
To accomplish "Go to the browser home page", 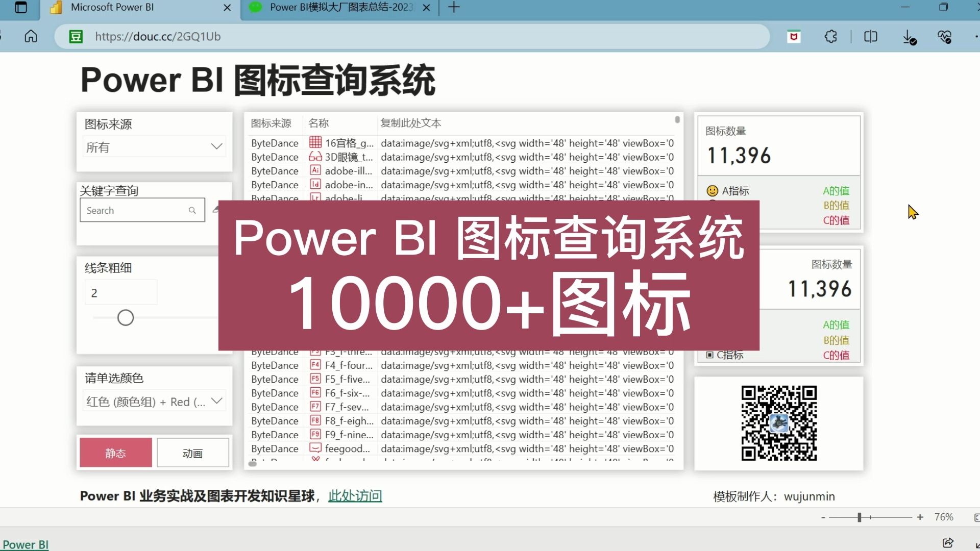I will tap(31, 36).
